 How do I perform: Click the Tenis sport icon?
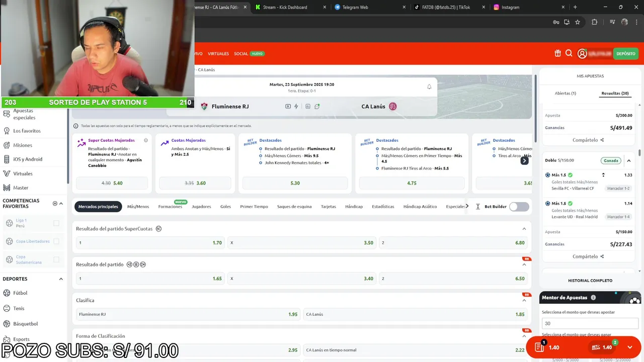click(7, 308)
